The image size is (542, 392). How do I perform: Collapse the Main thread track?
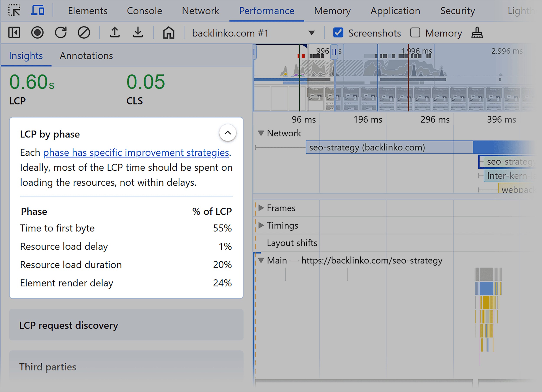click(x=261, y=260)
